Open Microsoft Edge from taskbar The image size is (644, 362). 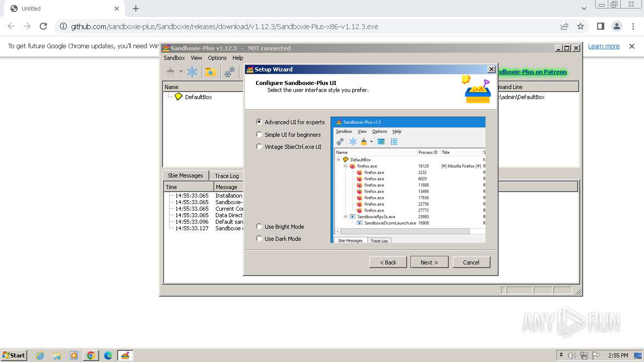108,355
